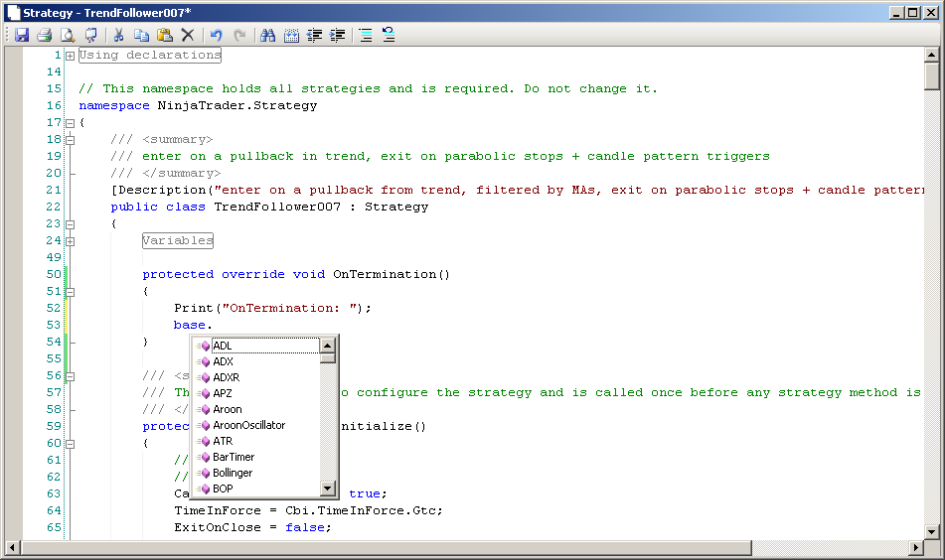Click the Undo arrow icon
The image size is (945, 560).
(x=217, y=36)
